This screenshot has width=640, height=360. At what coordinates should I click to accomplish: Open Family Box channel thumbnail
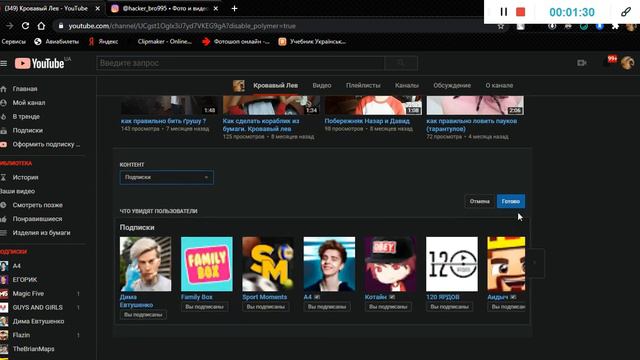point(207,264)
